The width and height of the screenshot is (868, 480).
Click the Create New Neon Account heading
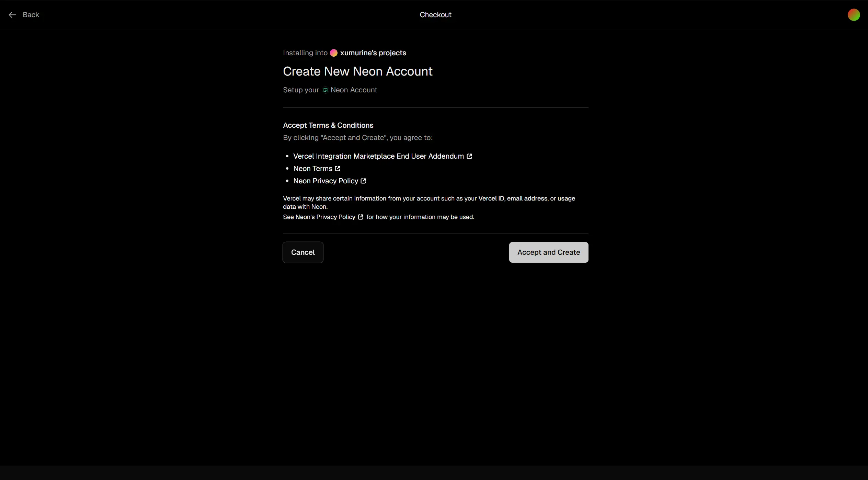(x=357, y=71)
